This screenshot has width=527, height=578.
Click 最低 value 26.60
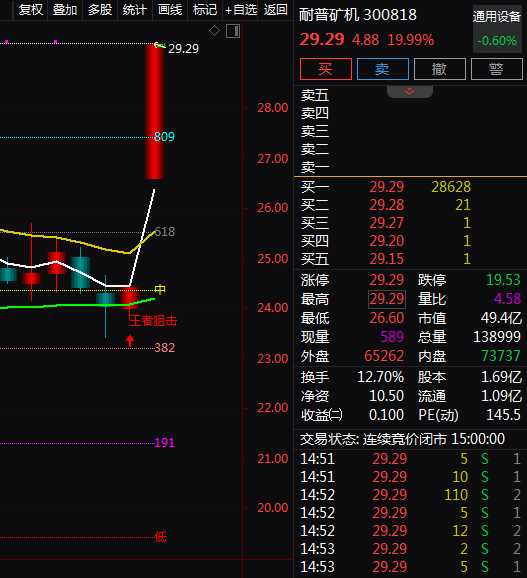(x=387, y=318)
